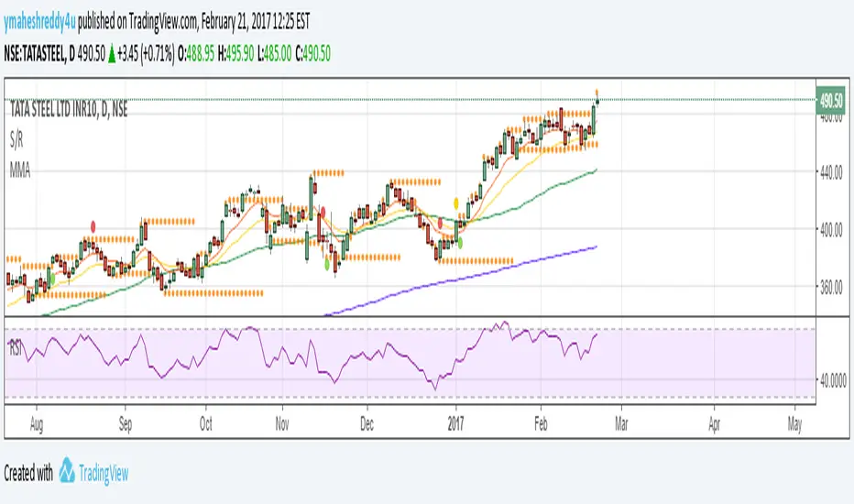This screenshot has height=504, width=854.
Task: Click the red dot marker in late December
Action: pyautogui.click(x=441, y=222)
